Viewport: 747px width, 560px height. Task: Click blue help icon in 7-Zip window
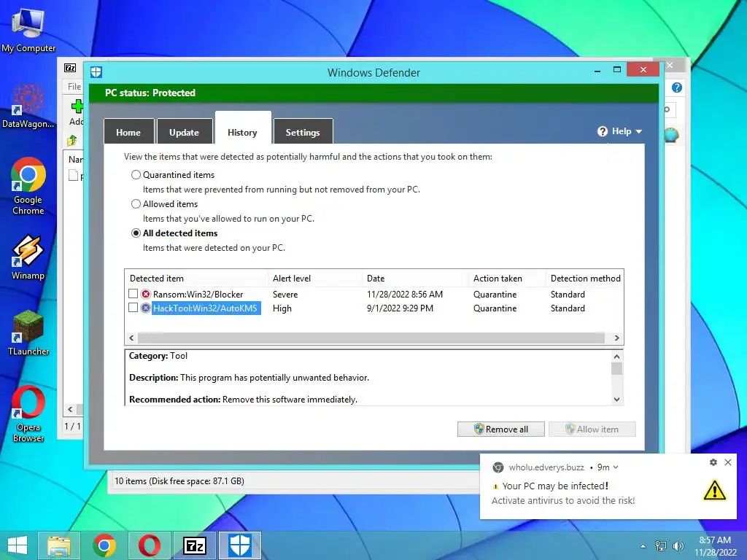(676, 87)
